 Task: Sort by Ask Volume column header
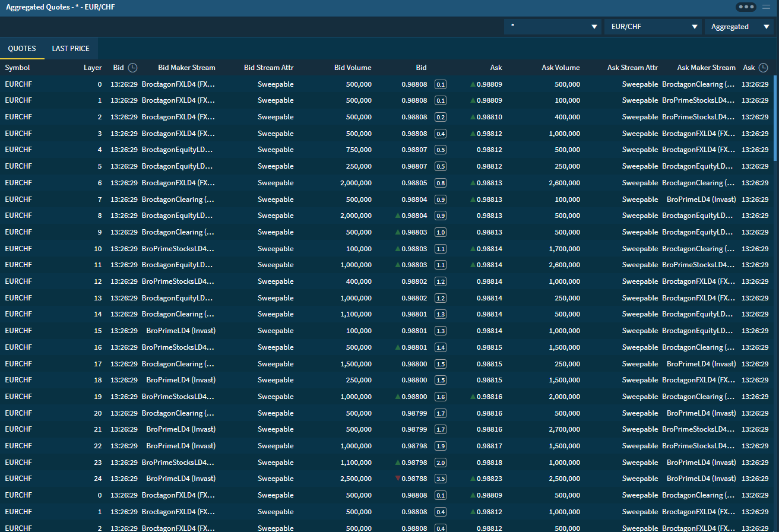coord(560,68)
